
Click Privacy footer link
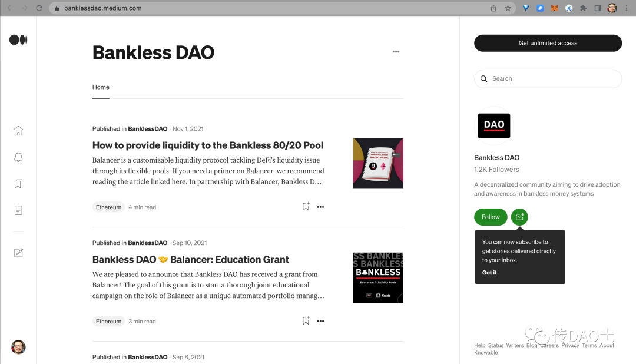point(570,345)
